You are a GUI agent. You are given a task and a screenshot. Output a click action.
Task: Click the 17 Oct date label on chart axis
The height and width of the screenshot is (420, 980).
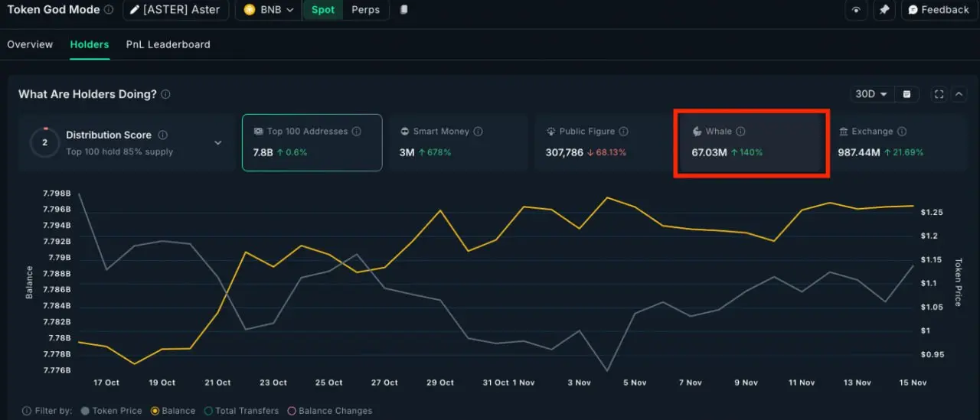(106, 383)
